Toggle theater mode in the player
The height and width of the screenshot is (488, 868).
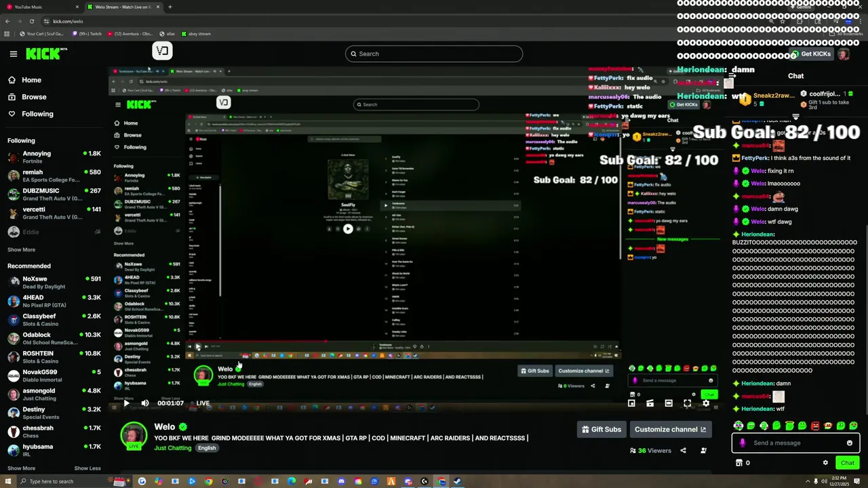point(669,403)
